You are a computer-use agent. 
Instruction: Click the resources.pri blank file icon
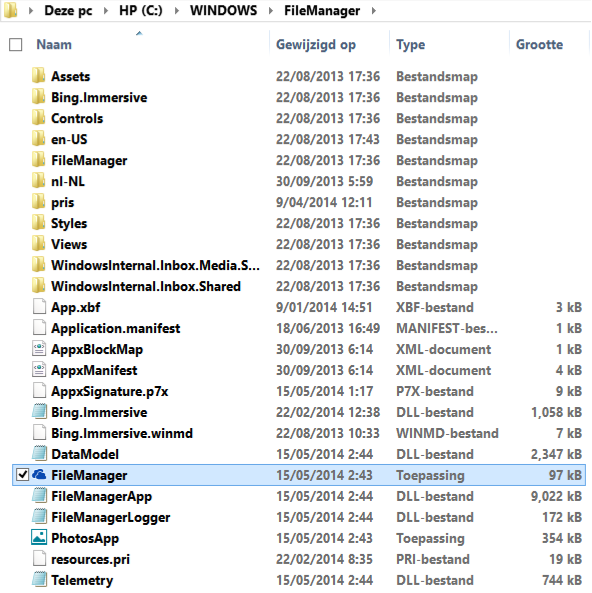tap(39, 558)
